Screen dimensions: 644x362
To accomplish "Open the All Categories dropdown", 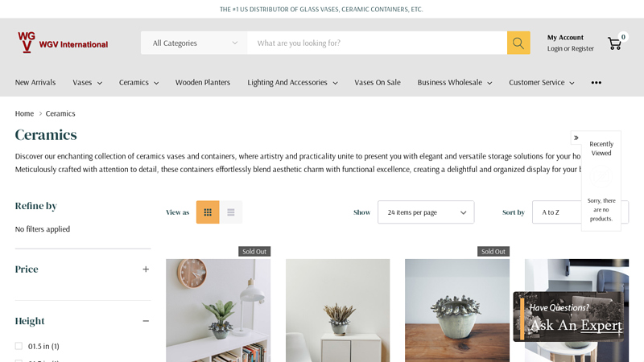I will pos(194,43).
